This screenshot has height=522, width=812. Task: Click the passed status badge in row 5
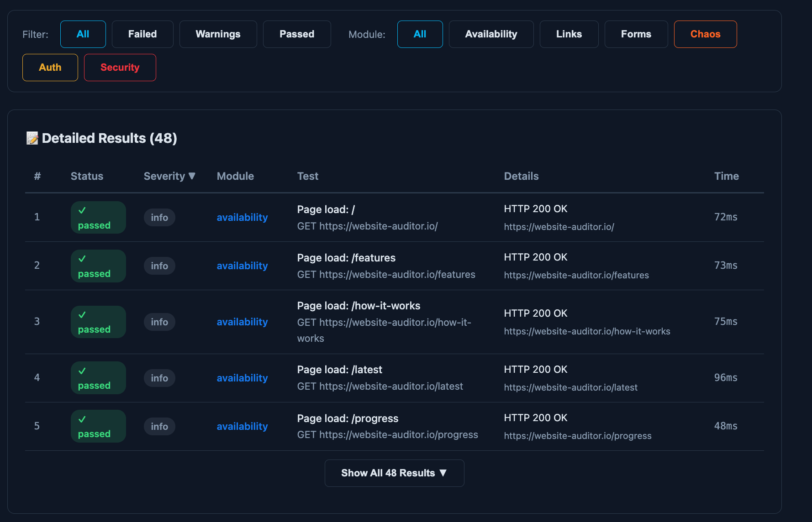pyautogui.click(x=98, y=426)
